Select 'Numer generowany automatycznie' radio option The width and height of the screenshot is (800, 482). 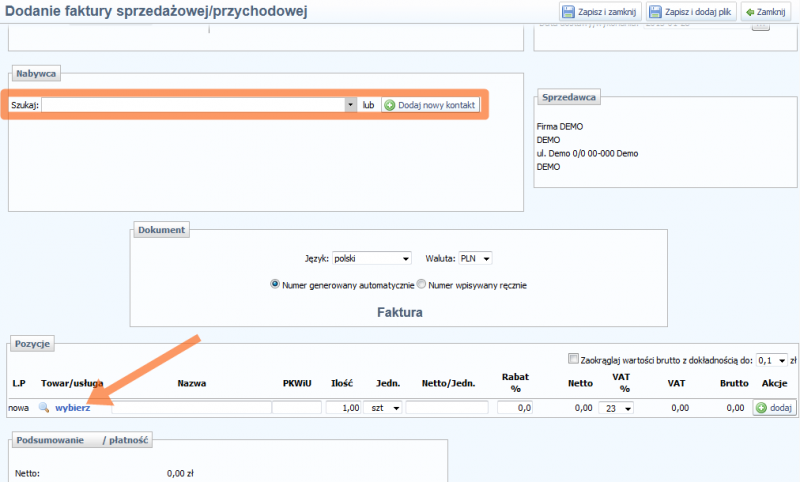click(x=275, y=284)
